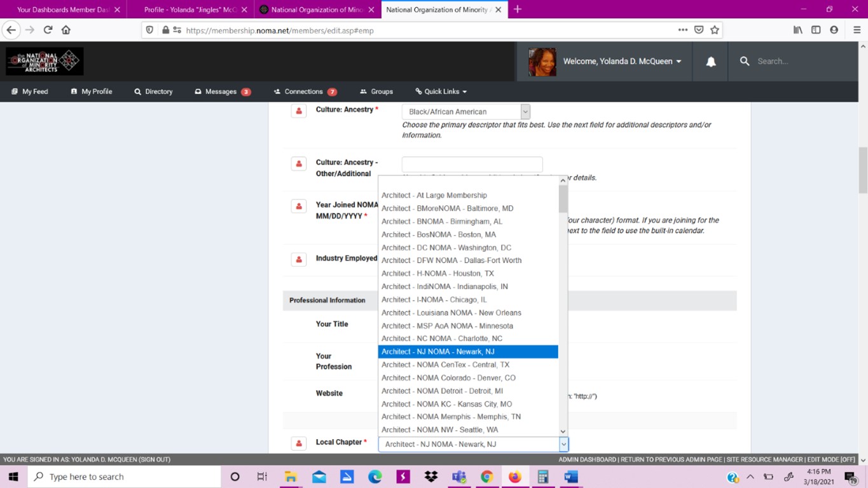The width and height of the screenshot is (868, 488).
Task: Go to the browser home page icon
Action: tap(66, 30)
